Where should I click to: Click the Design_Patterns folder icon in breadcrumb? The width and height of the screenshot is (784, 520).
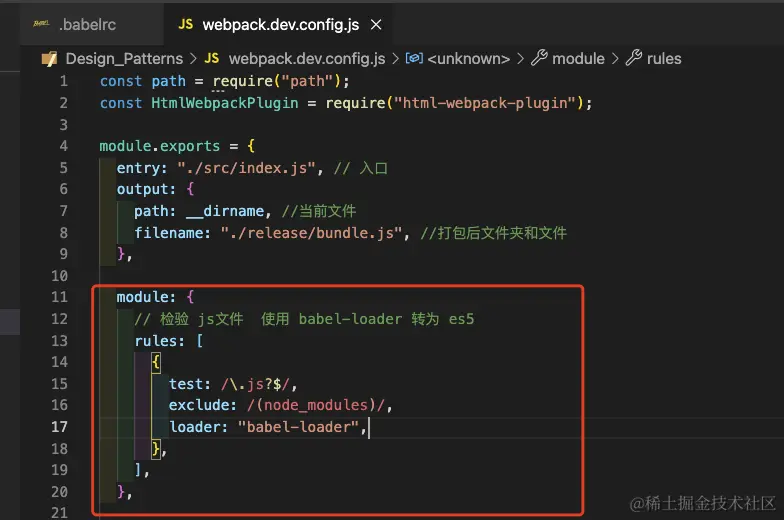(x=49, y=58)
